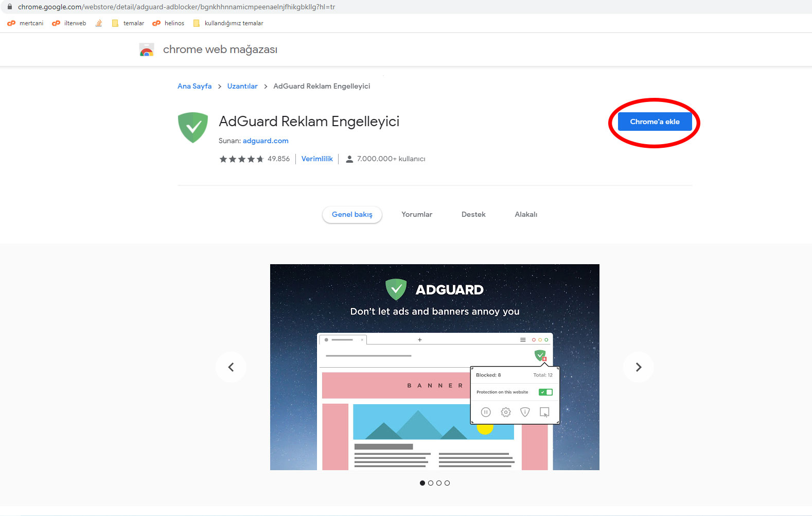This screenshot has width=812, height=516.
Task: Click the chrome web mağazası title
Action: pos(220,49)
